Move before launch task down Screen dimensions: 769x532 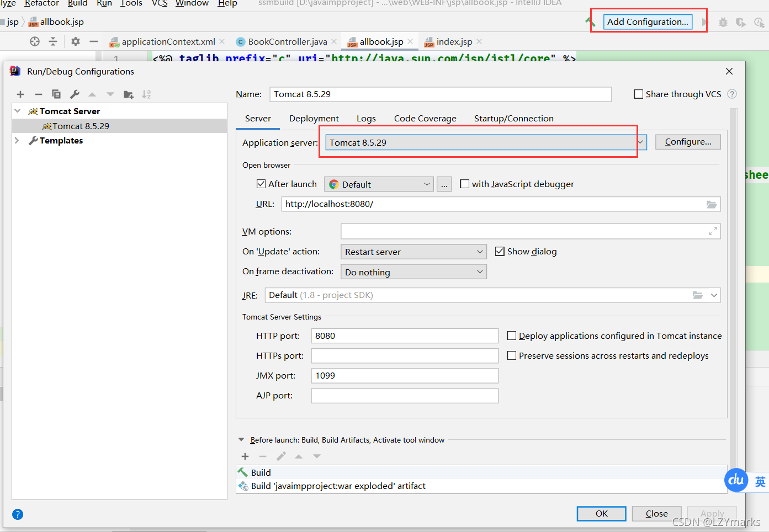coord(317,456)
